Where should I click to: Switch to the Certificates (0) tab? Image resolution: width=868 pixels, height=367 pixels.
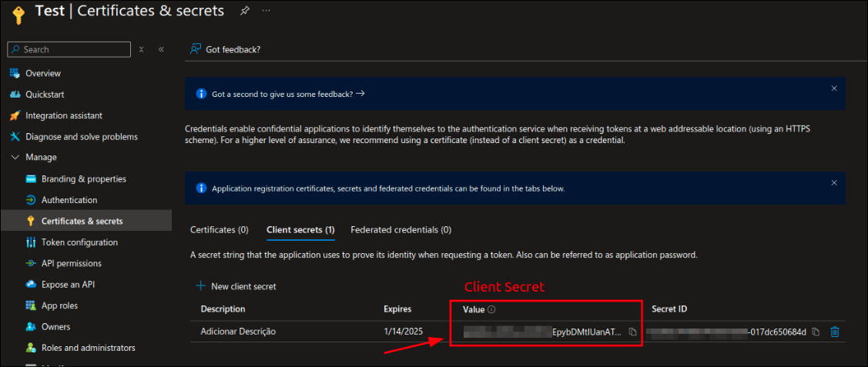point(219,230)
